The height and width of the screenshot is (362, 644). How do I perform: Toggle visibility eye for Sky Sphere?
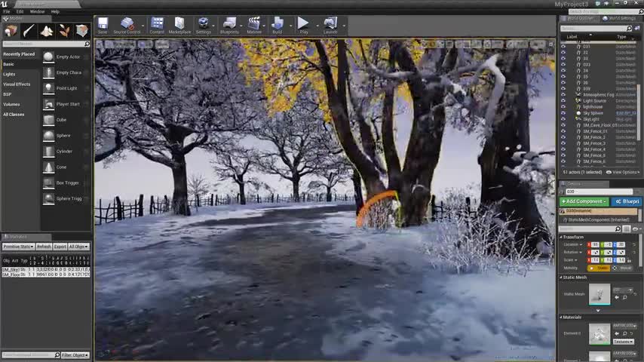pyautogui.click(x=563, y=113)
